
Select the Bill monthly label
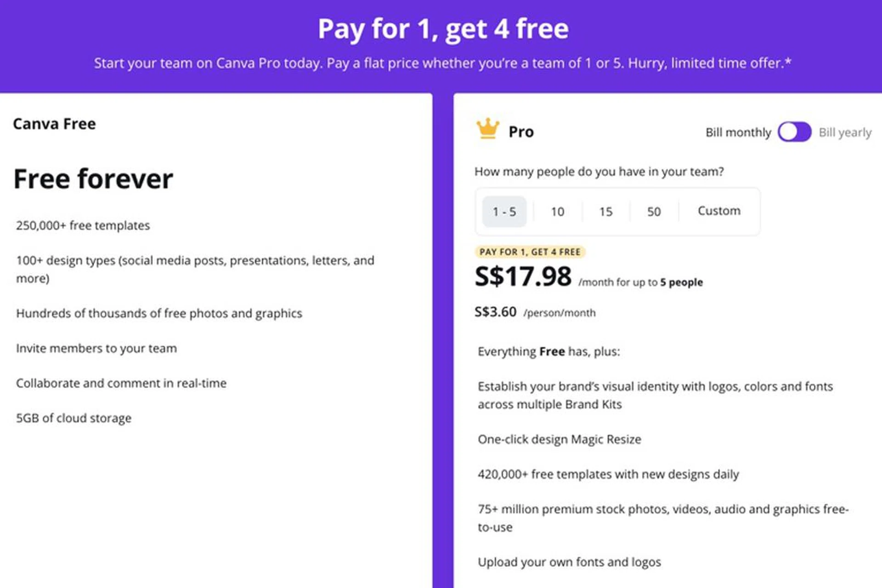[x=738, y=132]
